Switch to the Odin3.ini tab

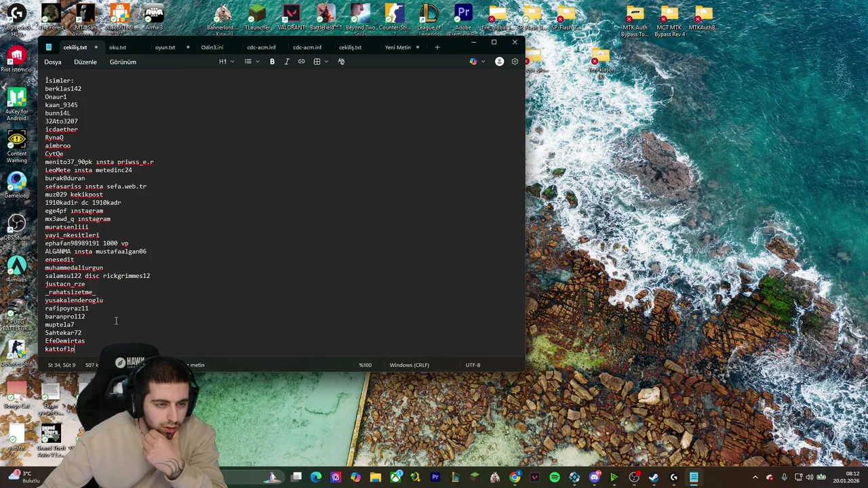(212, 47)
